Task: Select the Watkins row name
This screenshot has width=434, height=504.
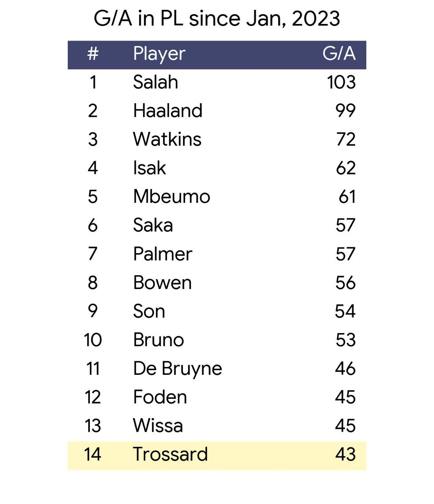Action: (x=167, y=139)
